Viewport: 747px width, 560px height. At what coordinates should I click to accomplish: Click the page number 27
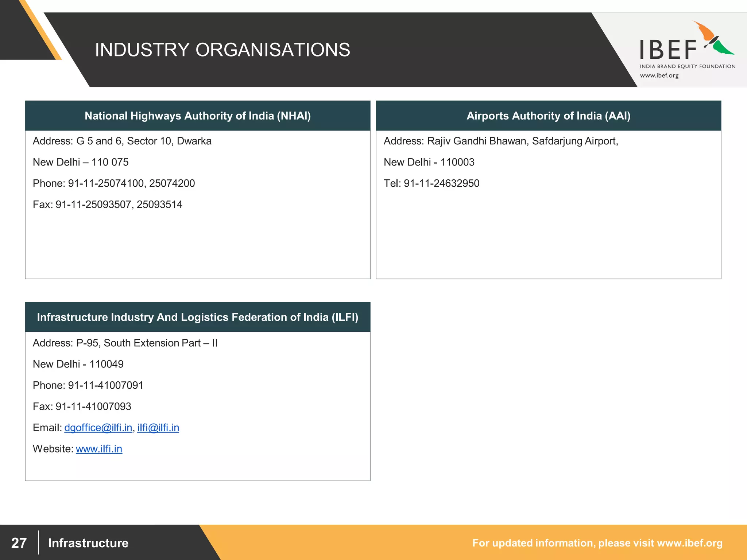pos(19,543)
